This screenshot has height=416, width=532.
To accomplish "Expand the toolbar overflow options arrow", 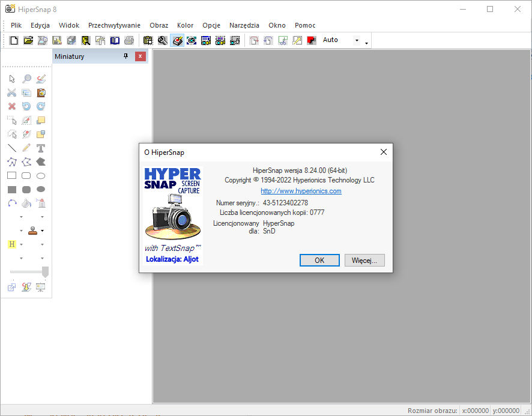I will [366, 43].
